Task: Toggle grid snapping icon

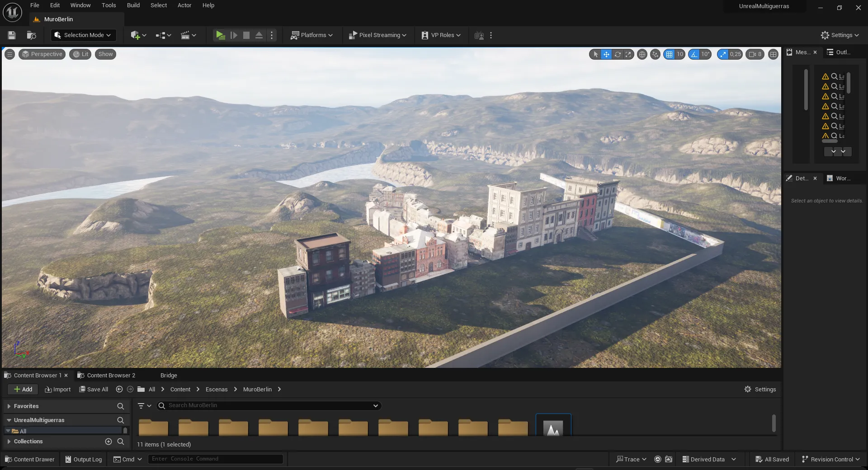Action: click(x=669, y=54)
